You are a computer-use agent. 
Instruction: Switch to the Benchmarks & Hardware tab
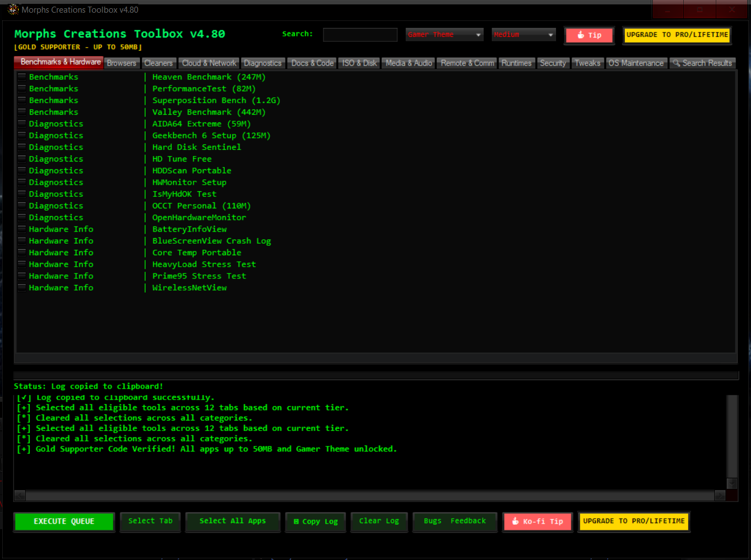[x=59, y=62]
